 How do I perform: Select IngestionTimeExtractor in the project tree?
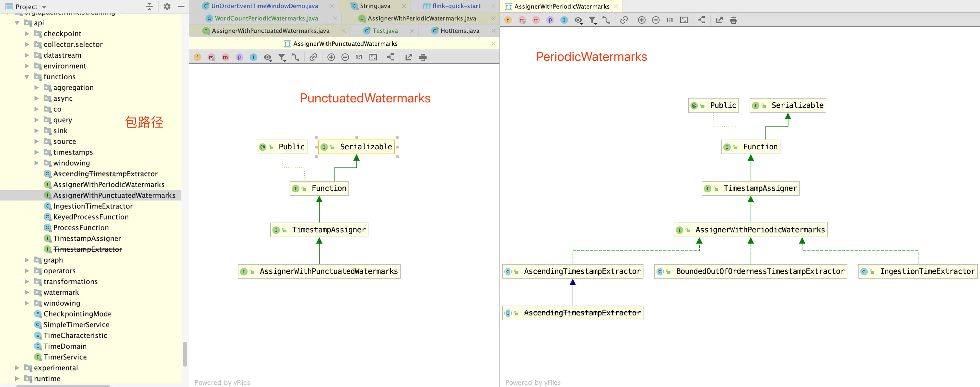[x=92, y=206]
